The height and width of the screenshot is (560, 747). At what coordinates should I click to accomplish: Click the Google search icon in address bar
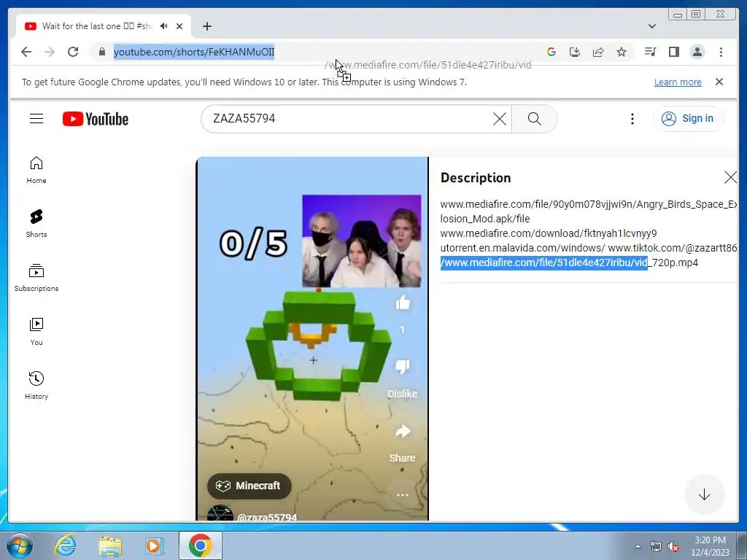pyautogui.click(x=551, y=52)
